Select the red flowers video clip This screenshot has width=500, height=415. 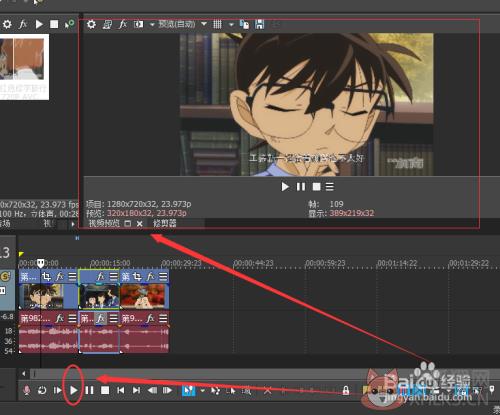143,296
